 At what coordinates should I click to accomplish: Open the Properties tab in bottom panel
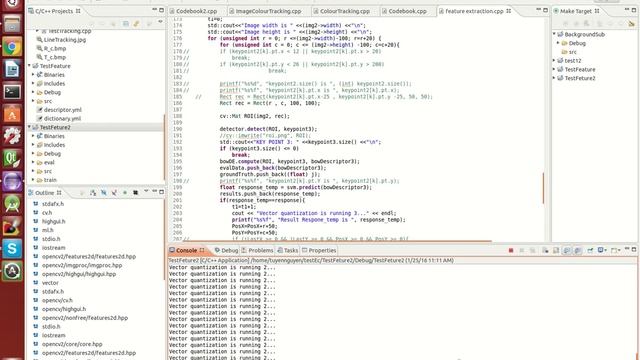(319, 250)
